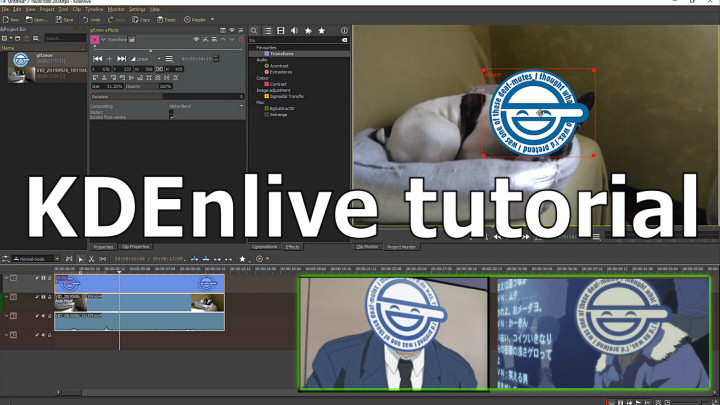Click the timeline favourite effects star icon
Screen dimensions: 720x405
click(242, 259)
